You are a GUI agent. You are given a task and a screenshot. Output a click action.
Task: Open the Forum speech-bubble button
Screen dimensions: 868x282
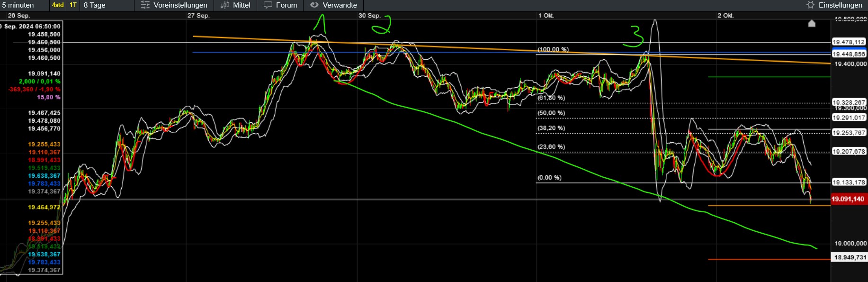click(x=281, y=5)
